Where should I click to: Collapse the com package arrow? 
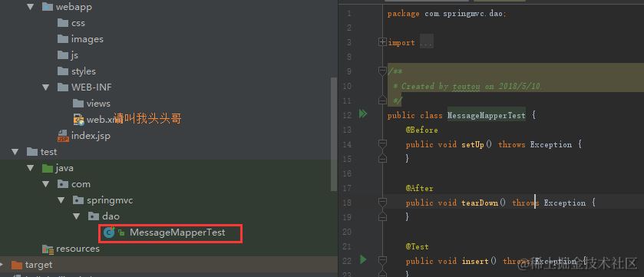(45, 184)
